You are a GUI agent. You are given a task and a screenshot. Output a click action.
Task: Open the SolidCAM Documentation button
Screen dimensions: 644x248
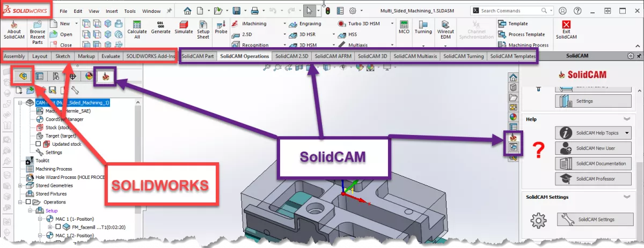tap(593, 163)
